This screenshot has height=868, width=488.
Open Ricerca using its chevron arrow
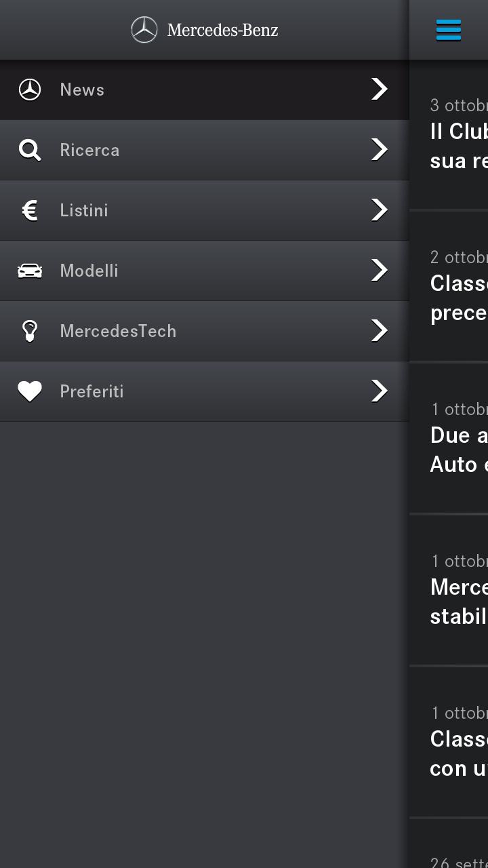coord(379,150)
